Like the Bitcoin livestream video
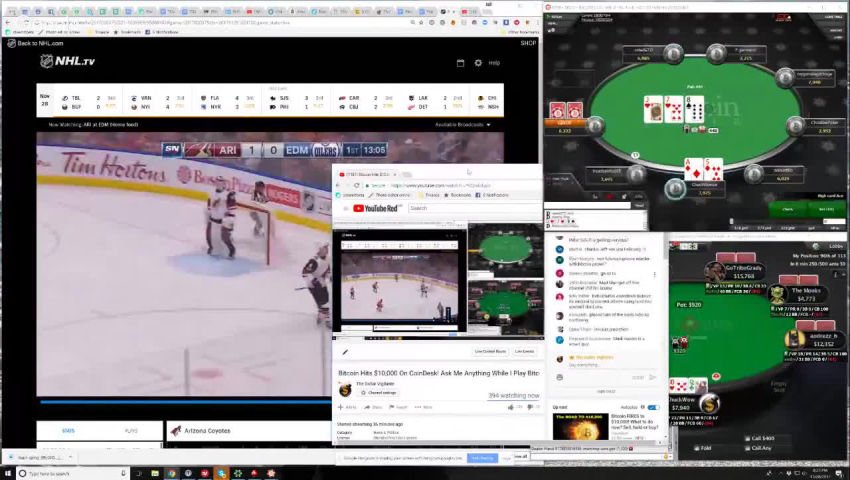 tap(511, 407)
